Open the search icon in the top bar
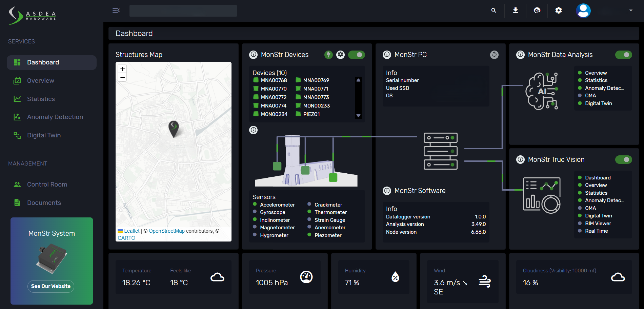644x309 pixels. point(494,11)
